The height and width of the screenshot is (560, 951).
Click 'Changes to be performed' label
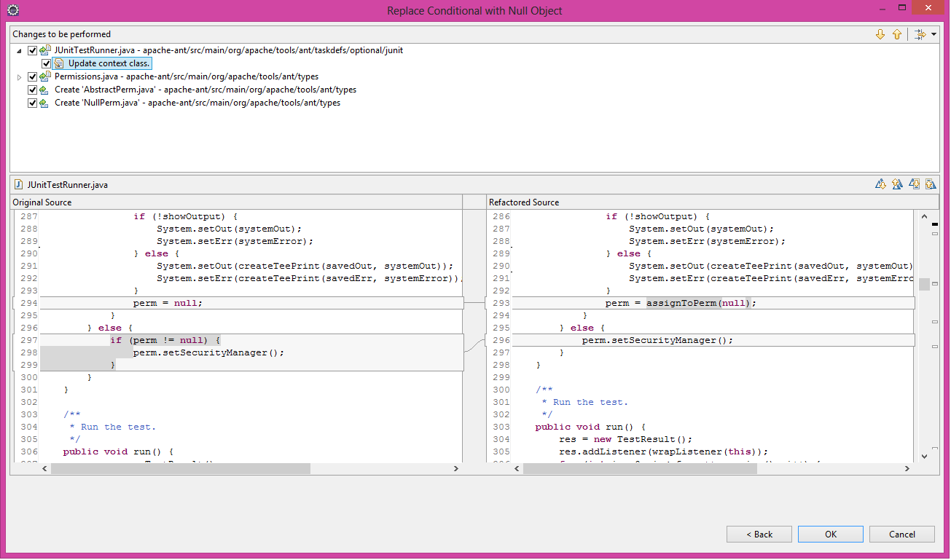point(61,34)
